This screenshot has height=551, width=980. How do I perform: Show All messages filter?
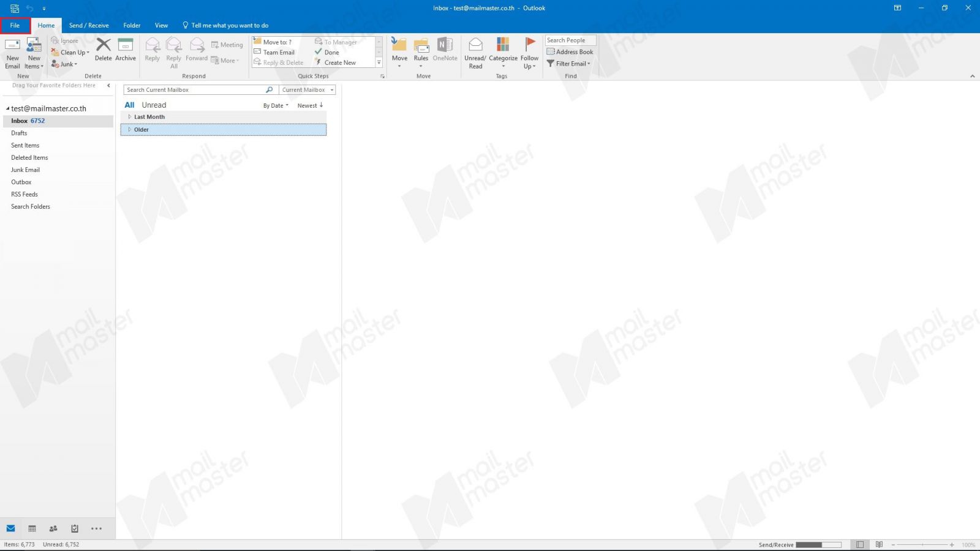[129, 105]
